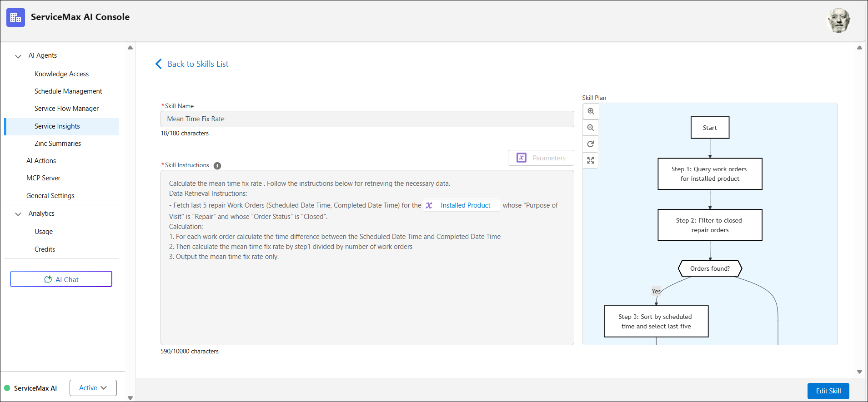Click Back to Skills List link
The height and width of the screenshot is (402, 868).
[x=198, y=64]
